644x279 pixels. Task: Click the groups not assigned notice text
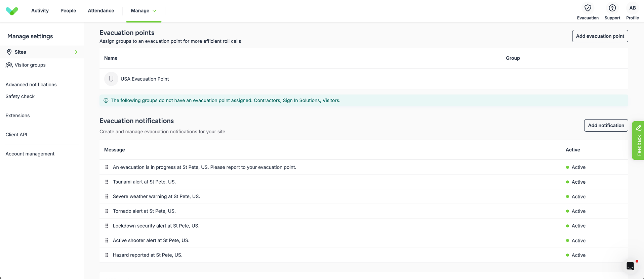coord(226,100)
